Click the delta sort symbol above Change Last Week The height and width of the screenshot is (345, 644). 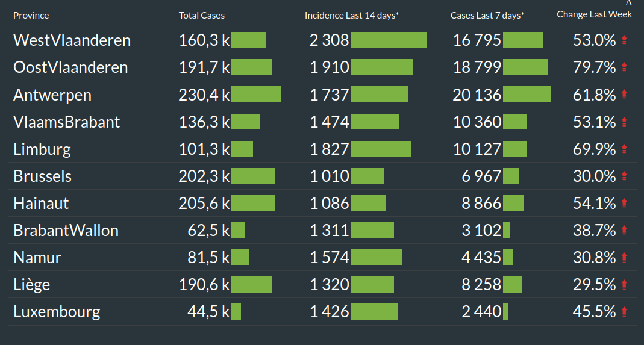point(629,4)
